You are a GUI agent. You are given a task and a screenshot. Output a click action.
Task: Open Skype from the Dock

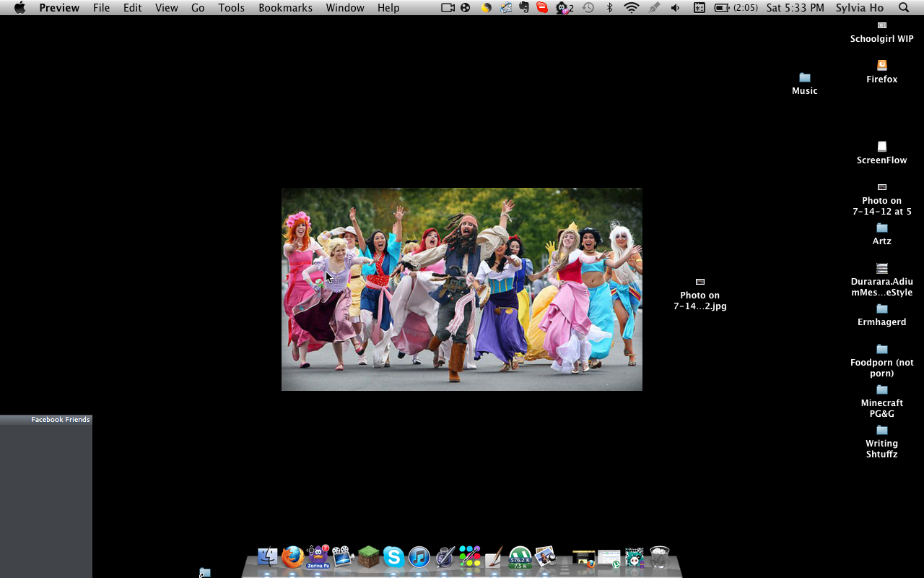coord(393,556)
